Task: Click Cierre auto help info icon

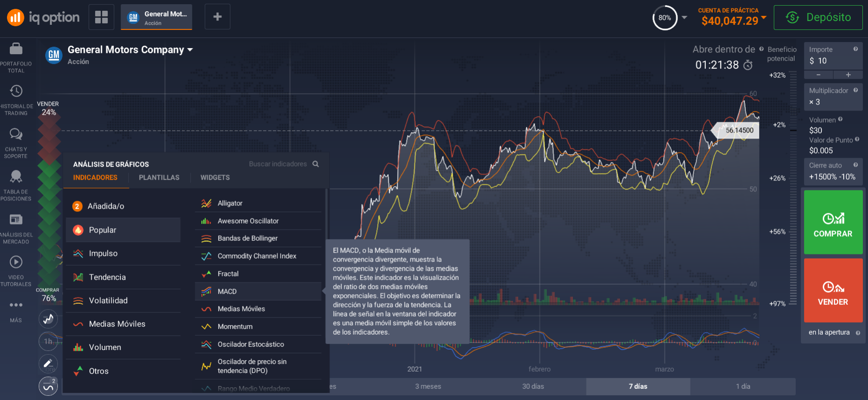Action: pos(855,165)
